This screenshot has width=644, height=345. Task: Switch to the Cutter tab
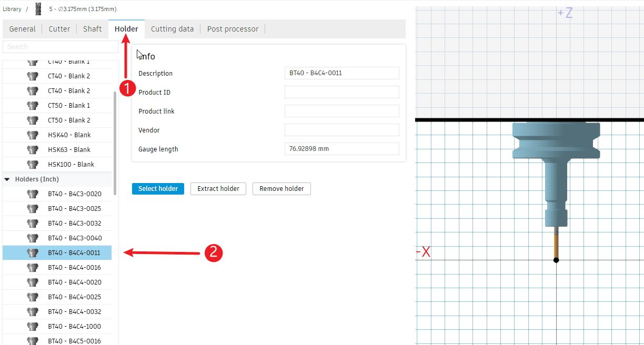tap(59, 29)
